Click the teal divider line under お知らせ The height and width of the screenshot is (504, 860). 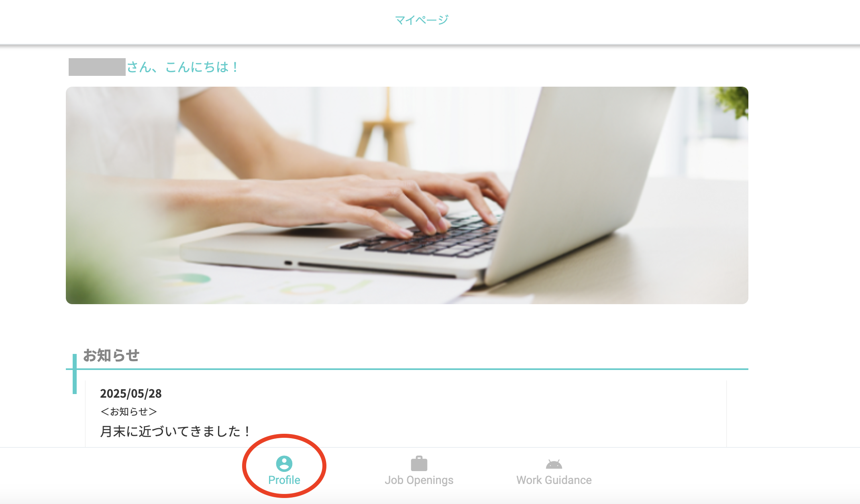(x=407, y=369)
